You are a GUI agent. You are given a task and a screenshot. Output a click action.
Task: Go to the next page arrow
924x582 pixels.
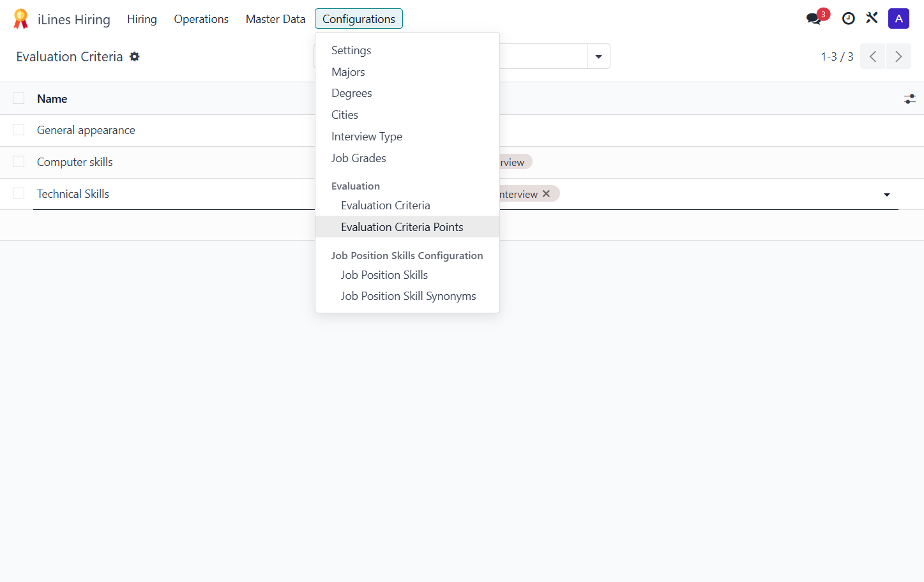click(x=898, y=57)
